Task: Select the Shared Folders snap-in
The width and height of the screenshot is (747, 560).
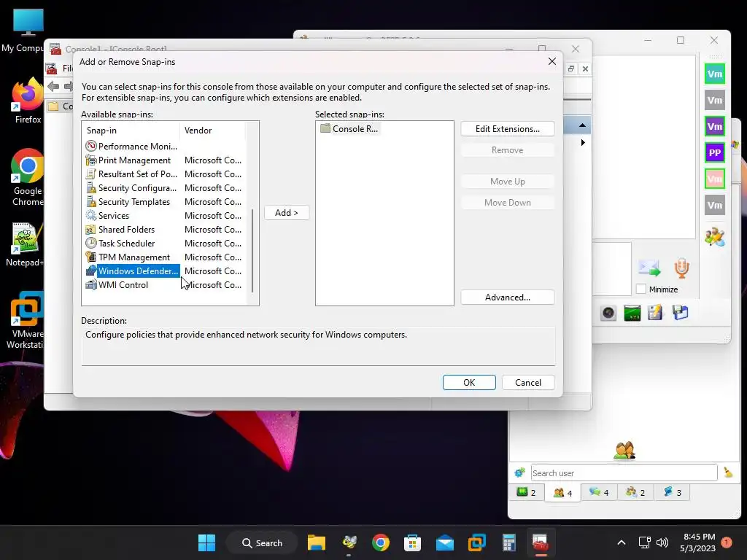Action: (164, 229)
